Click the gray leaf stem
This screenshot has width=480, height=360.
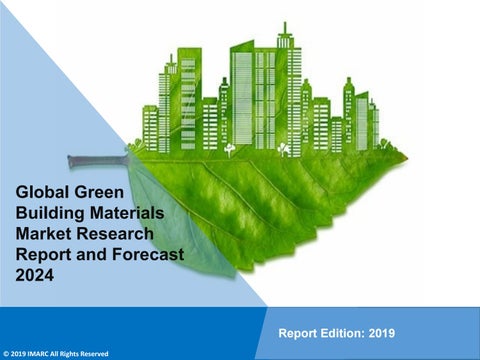(98, 161)
